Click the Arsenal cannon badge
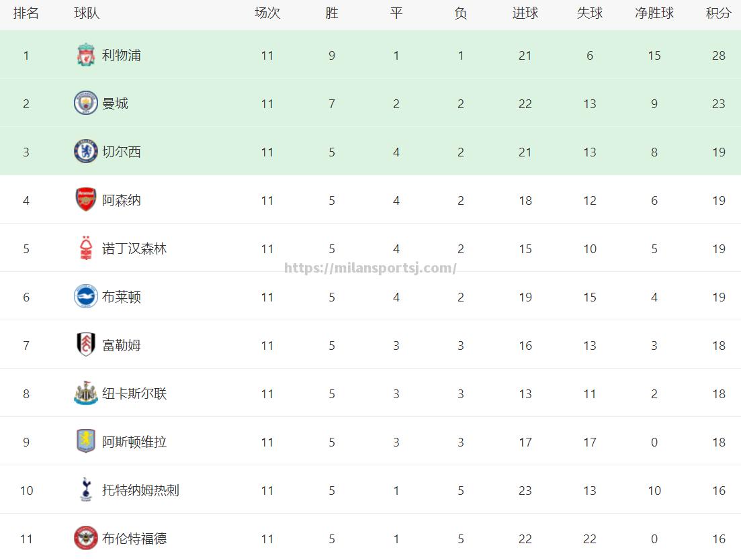 point(85,199)
